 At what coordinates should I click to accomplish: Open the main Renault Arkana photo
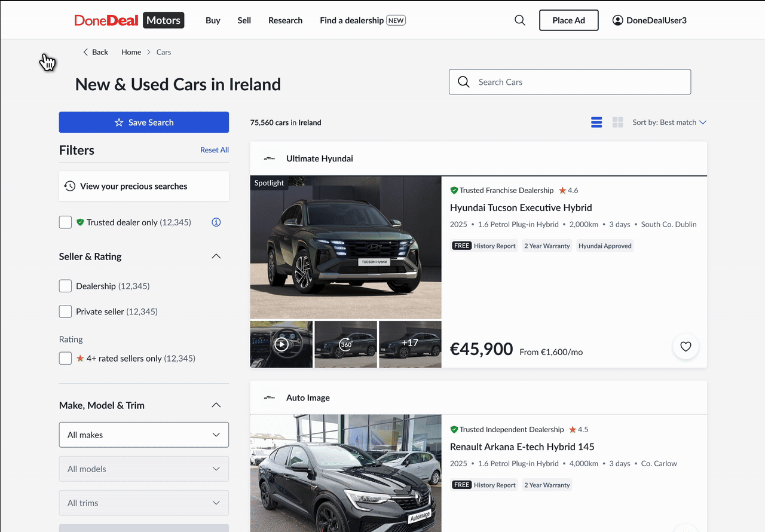[x=346, y=473]
